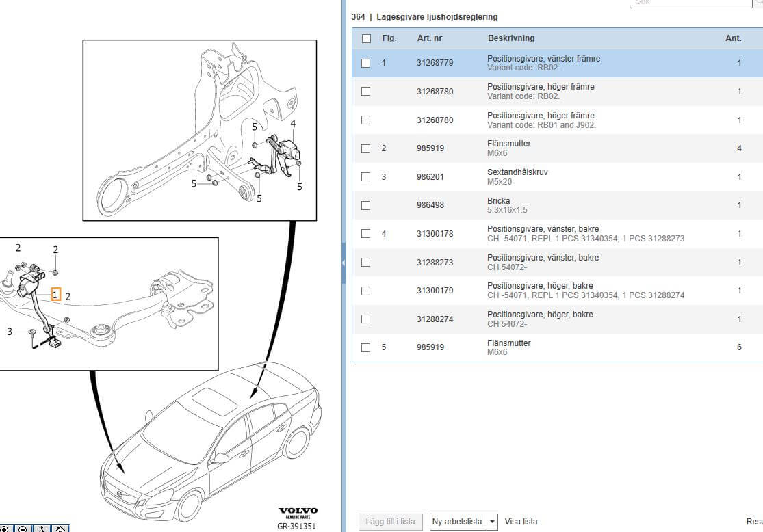Click the 'Bricka' description text

point(498,201)
